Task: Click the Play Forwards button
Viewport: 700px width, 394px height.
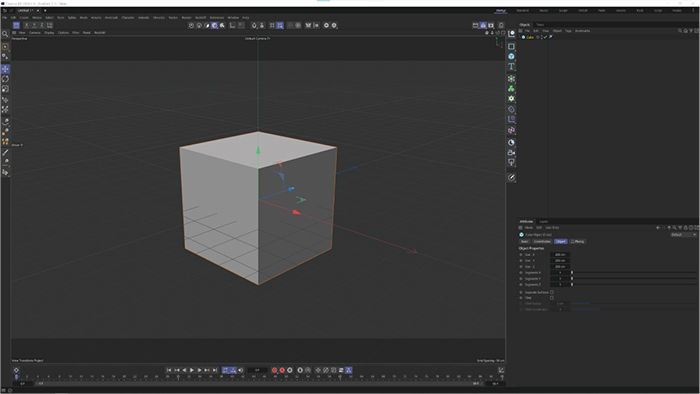Action: coord(192,370)
